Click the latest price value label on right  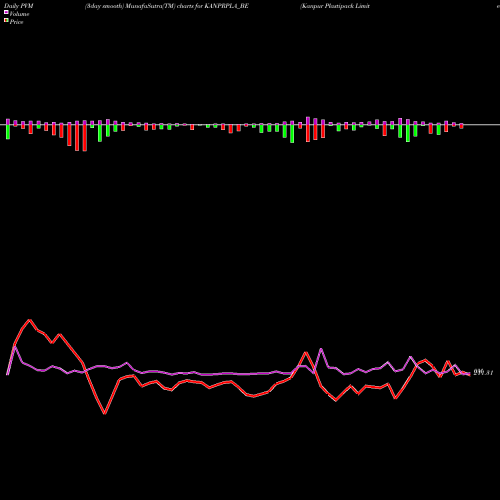coord(483,373)
